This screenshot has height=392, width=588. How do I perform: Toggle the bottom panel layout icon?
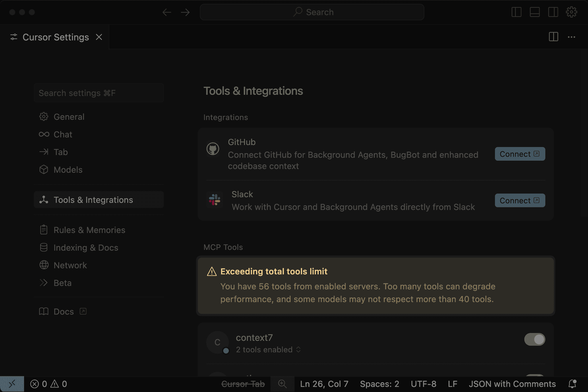pos(535,12)
